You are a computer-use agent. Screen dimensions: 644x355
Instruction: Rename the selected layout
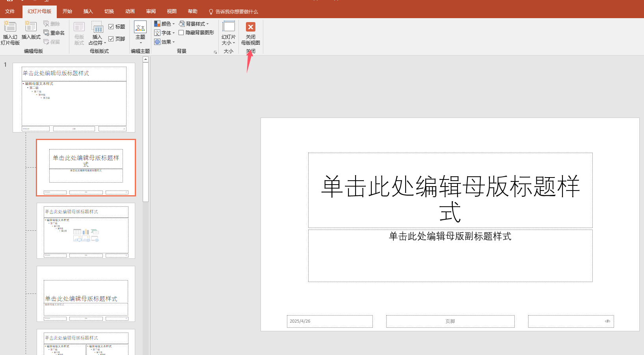tap(55, 33)
